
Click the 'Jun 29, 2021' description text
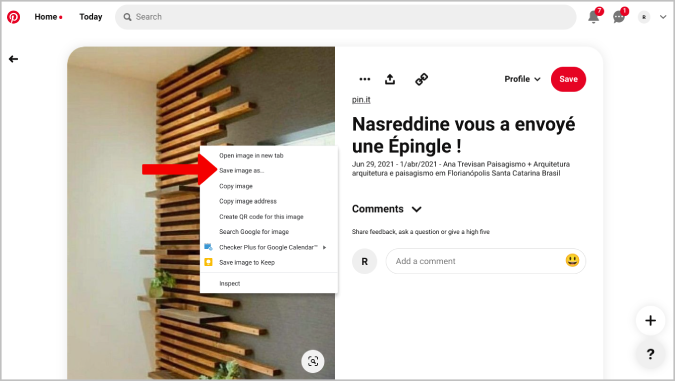click(461, 169)
